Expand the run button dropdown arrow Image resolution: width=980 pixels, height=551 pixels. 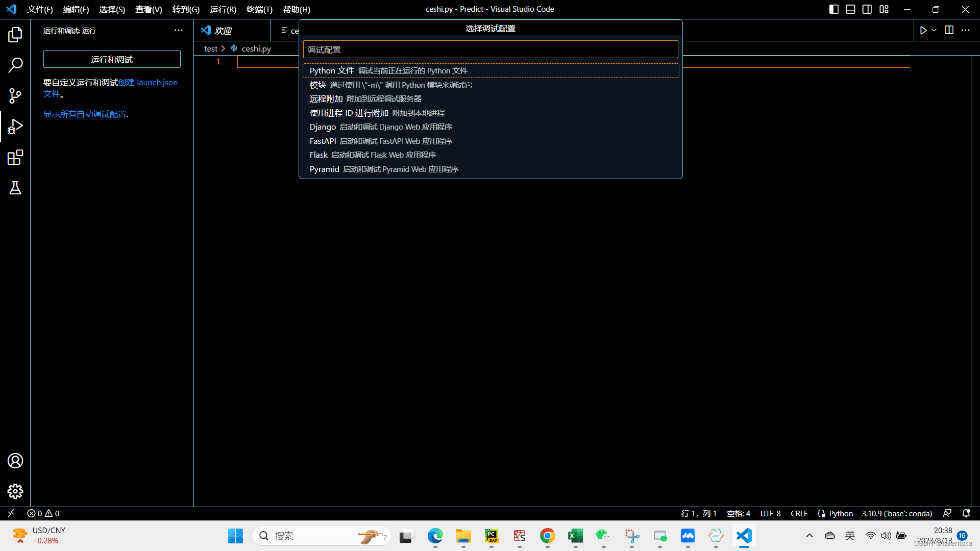[934, 30]
